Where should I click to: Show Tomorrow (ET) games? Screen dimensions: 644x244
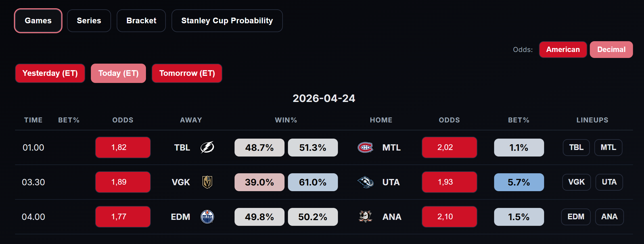tap(187, 73)
